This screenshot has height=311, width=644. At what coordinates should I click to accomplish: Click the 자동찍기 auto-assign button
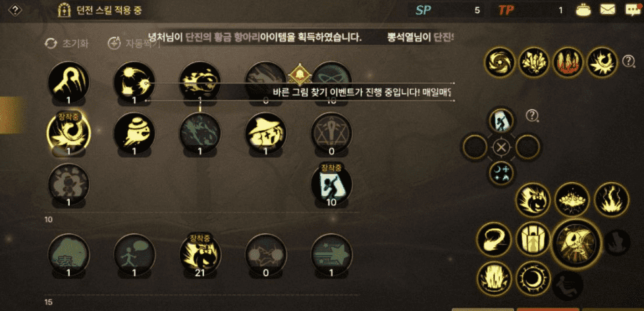[134, 43]
